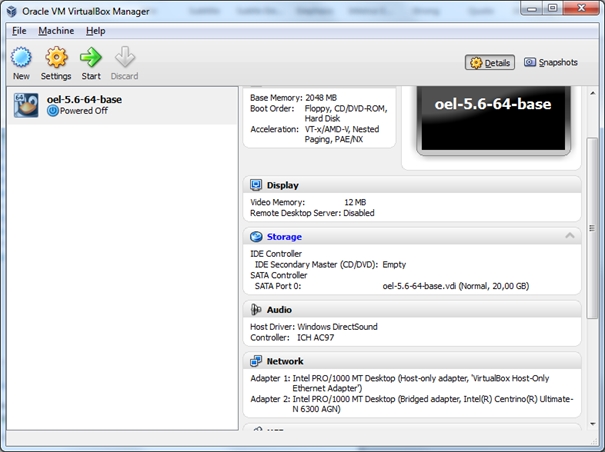Click the 'SATA Controller' text
Viewport: 605px width, 452px height.
(279, 276)
